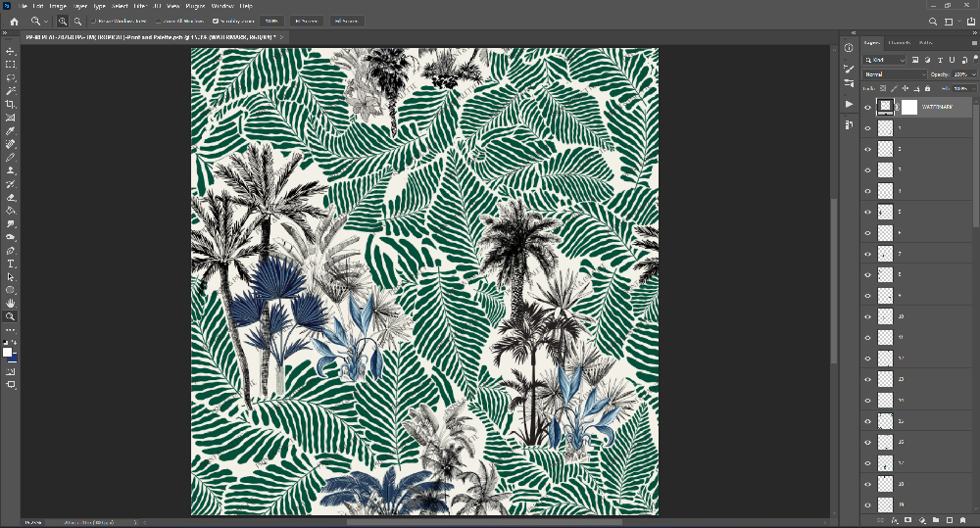Open the Layers panel options menu
Viewport: 980px width, 528px height.
pyautogui.click(x=974, y=42)
